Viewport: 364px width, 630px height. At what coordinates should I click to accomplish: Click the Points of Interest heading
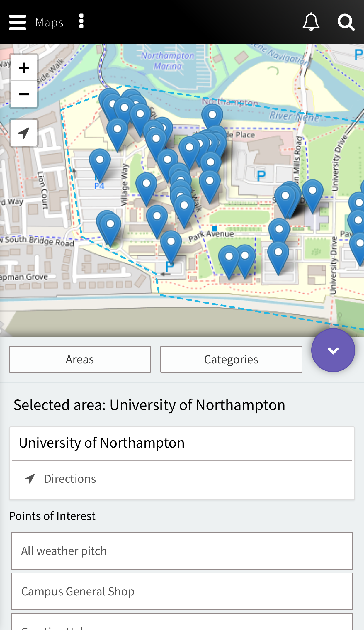click(52, 516)
